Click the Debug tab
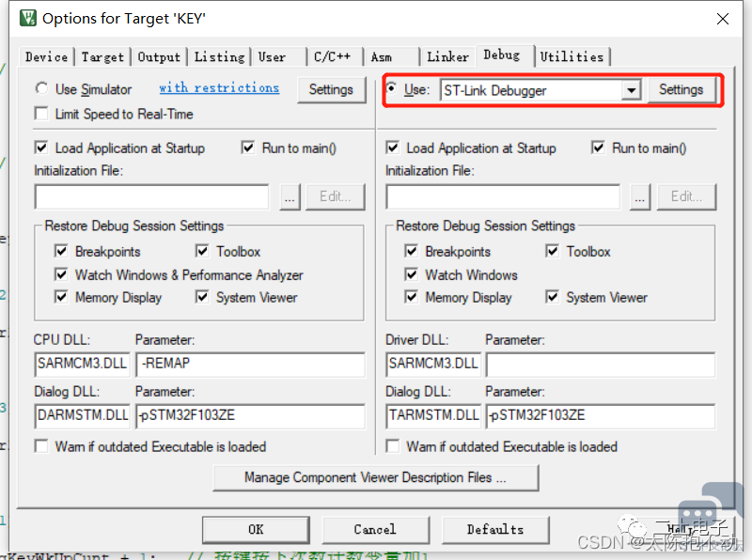Image resolution: width=752 pixels, height=560 pixels. (x=505, y=55)
